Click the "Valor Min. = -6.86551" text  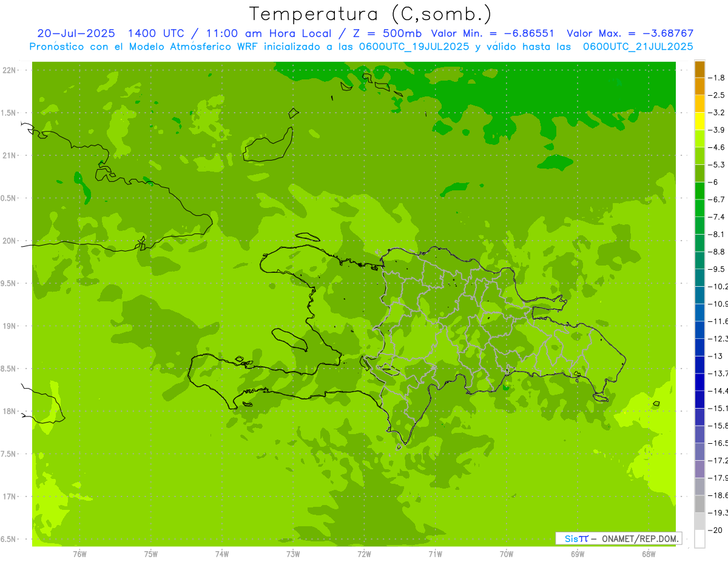pos(492,33)
